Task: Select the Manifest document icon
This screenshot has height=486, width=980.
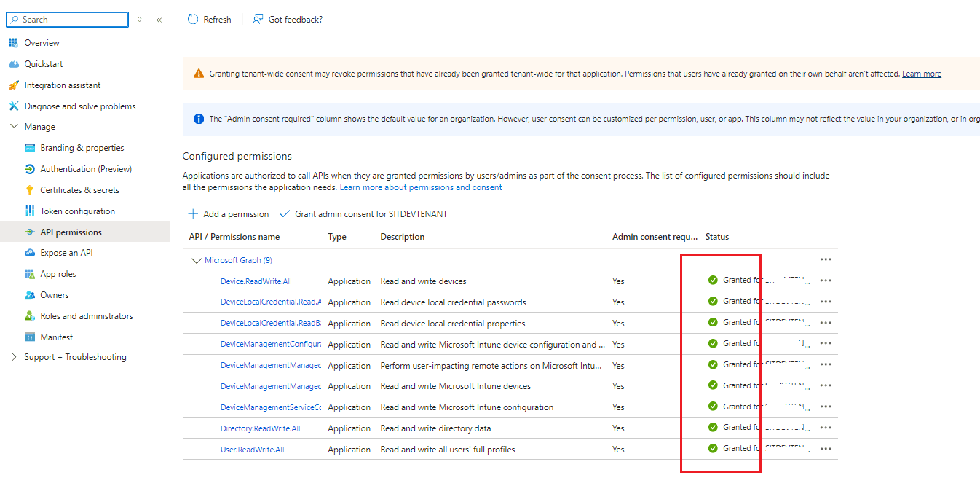Action: click(x=29, y=337)
